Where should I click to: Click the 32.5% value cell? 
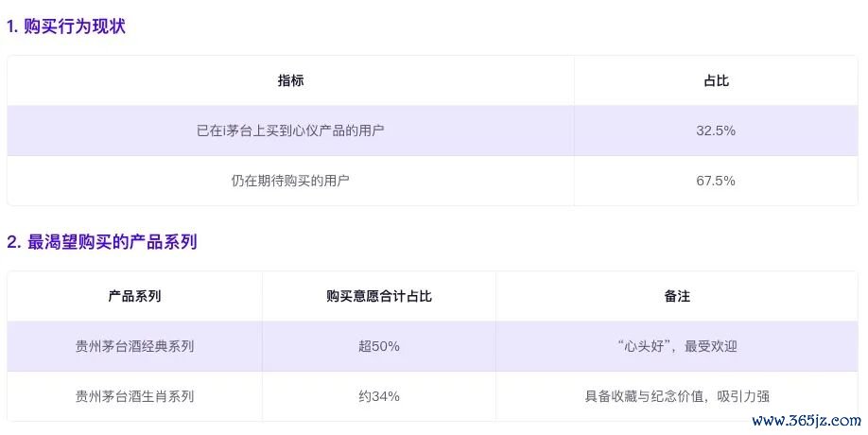[716, 130]
